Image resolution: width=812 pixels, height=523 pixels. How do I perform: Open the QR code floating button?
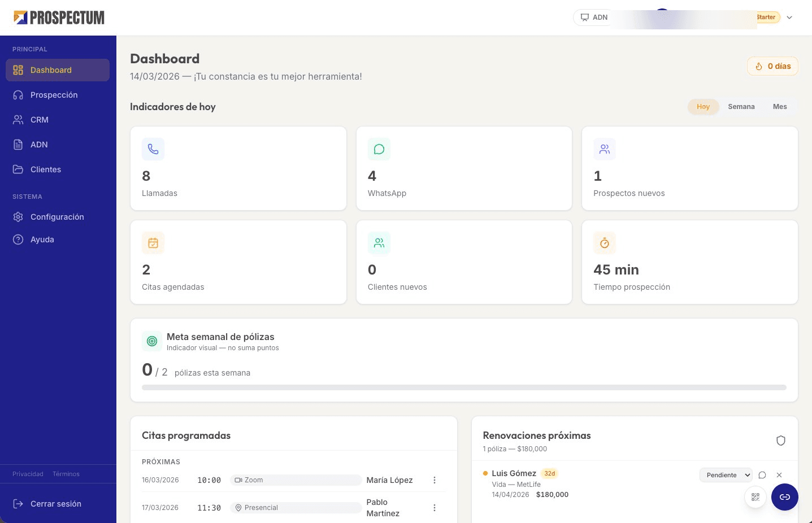point(755,497)
